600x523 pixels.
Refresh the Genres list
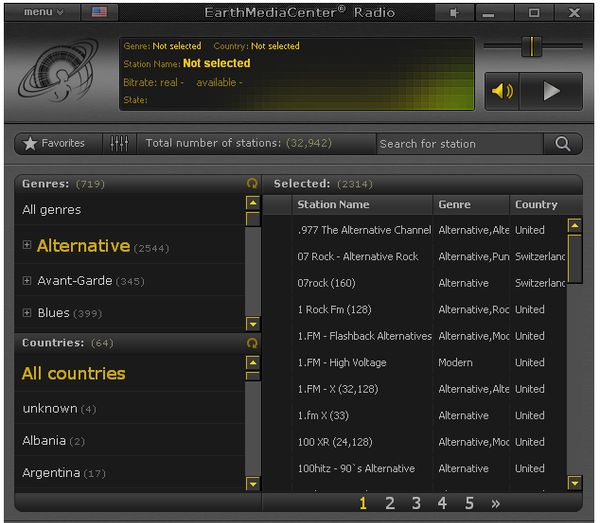(252, 184)
